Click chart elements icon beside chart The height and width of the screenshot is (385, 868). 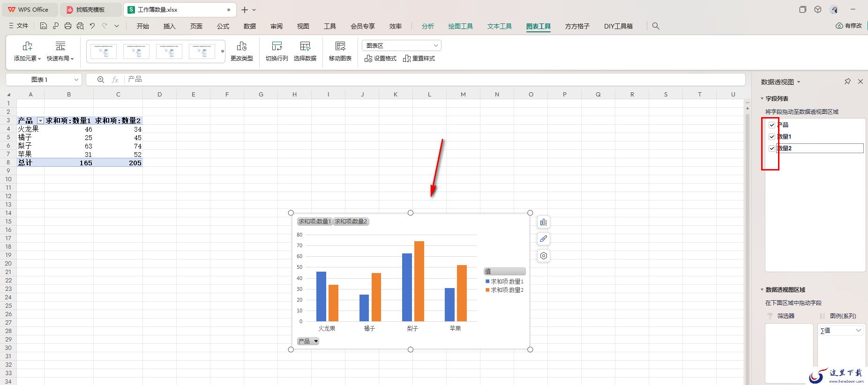click(544, 222)
